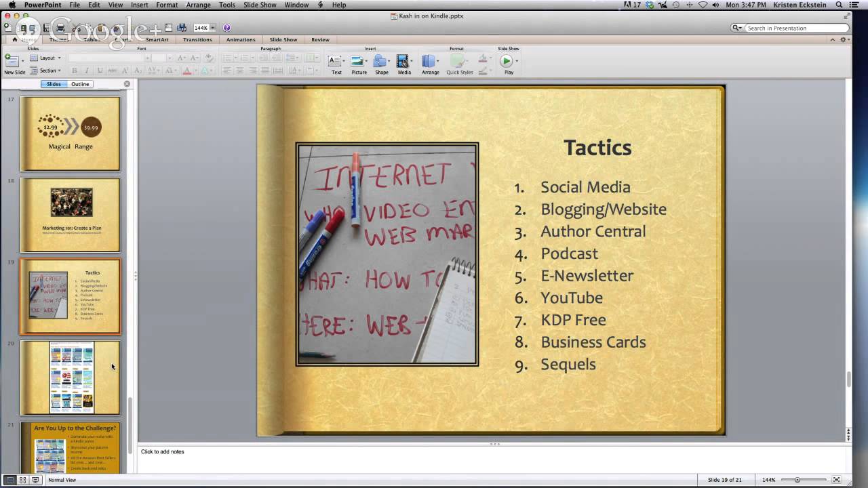Open the Insert menu
This screenshot has width=868, height=488.
pyautogui.click(x=140, y=5)
